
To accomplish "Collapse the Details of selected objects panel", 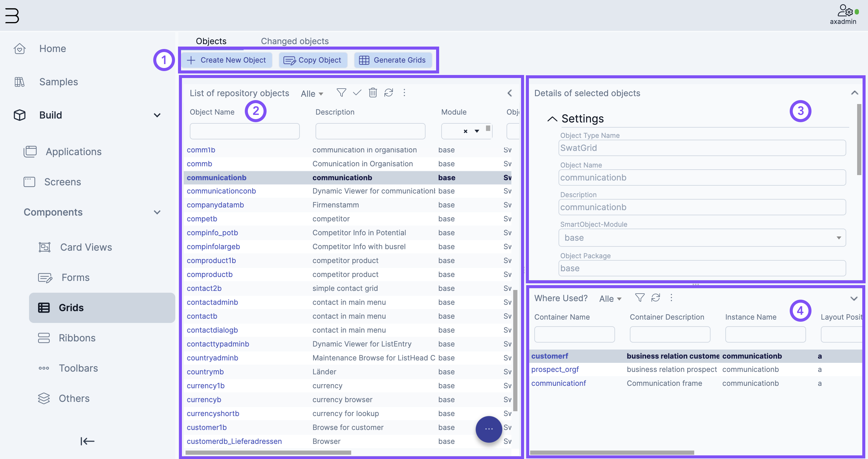I will 855,93.
